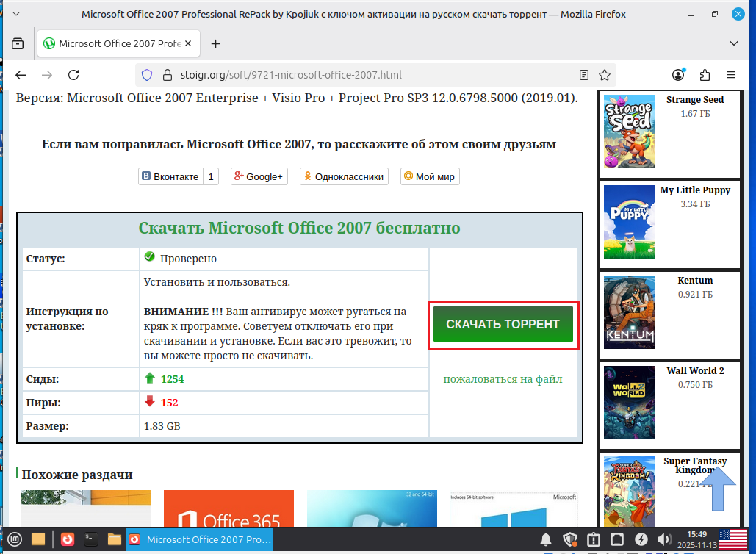Click the tracking protection shield icon
The image size is (756, 554).
(x=147, y=75)
